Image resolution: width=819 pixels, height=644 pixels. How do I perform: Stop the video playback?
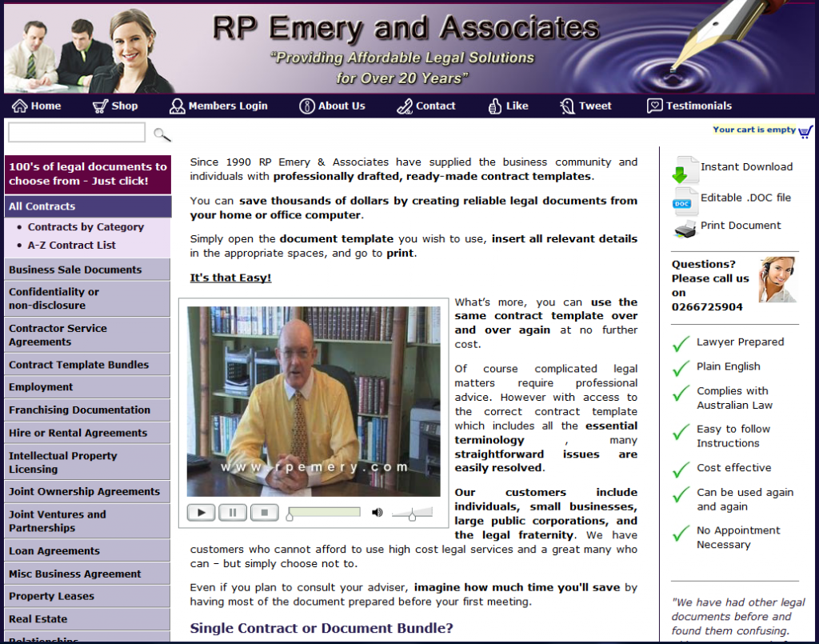coord(264,513)
